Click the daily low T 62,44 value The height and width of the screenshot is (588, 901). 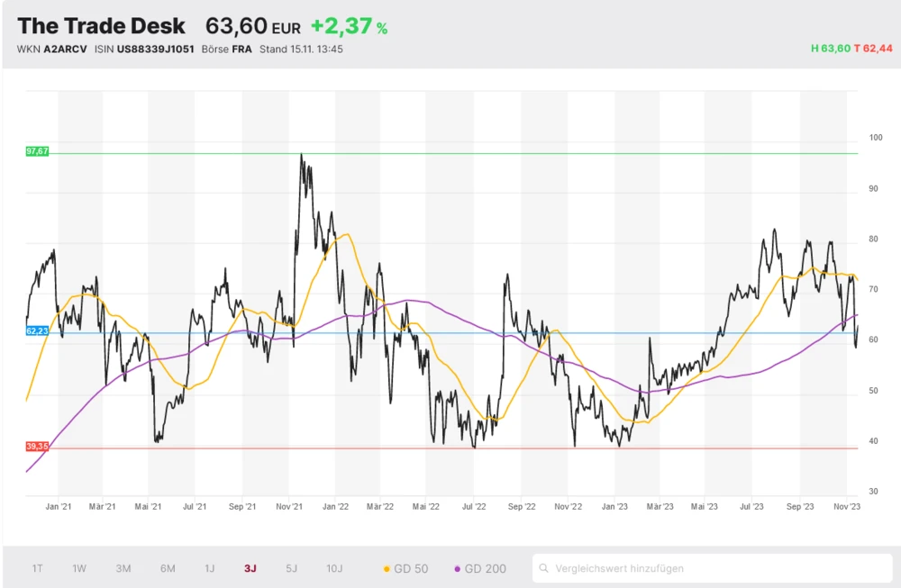(x=873, y=49)
